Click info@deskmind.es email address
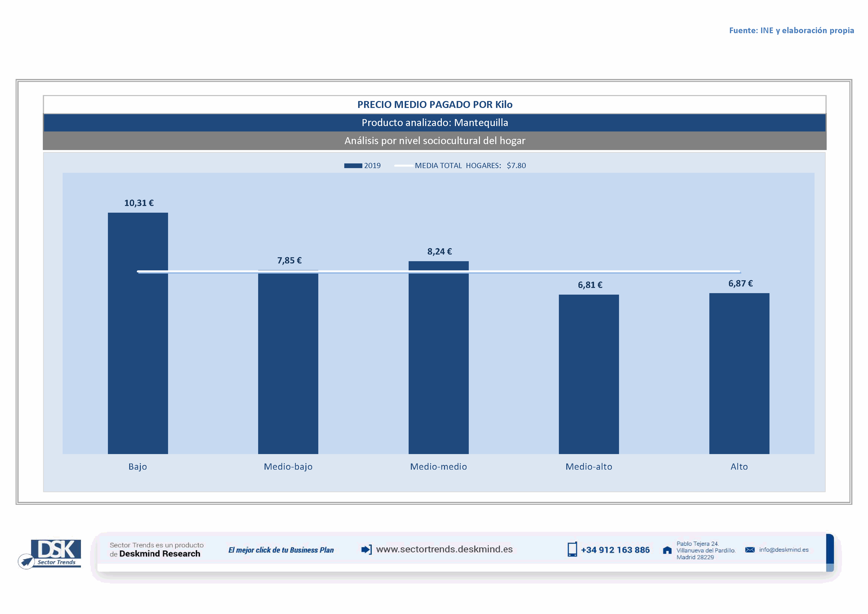Image resolution: width=868 pixels, height=614 pixels. coord(784,549)
